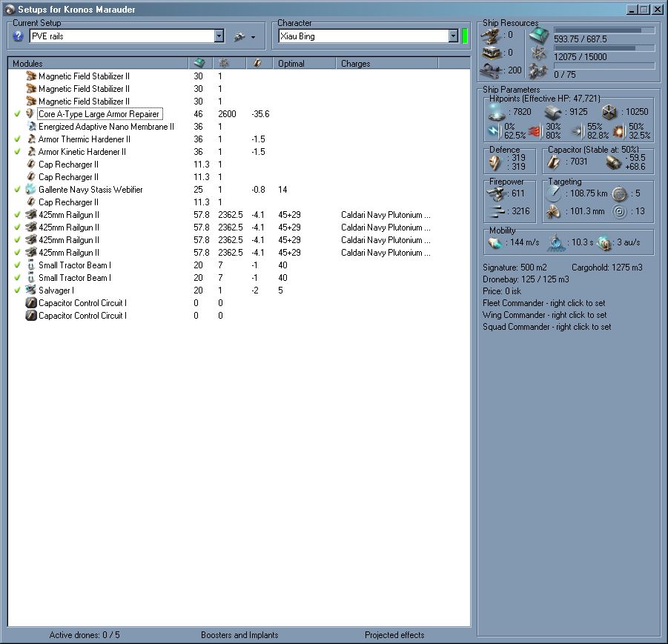Toggle the Salvager I active checkmark
This screenshot has height=644, width=668.
(17, 290)
